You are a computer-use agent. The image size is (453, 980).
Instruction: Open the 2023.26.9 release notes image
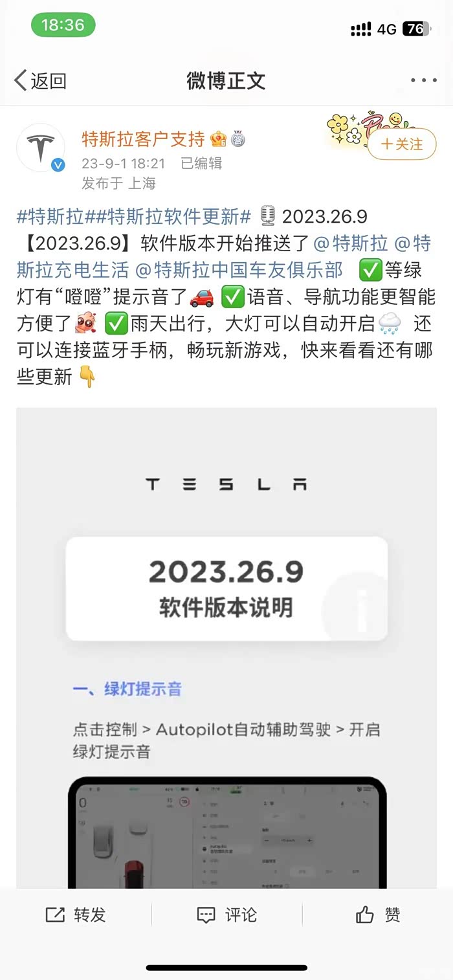(x=226, y=647)
